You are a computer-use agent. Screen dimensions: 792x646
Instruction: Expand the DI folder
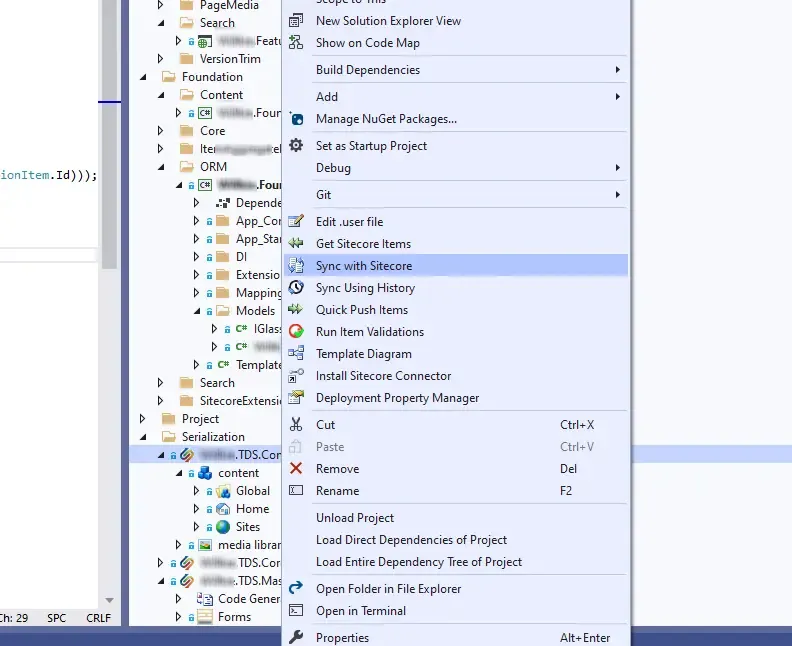click(196, 257)
